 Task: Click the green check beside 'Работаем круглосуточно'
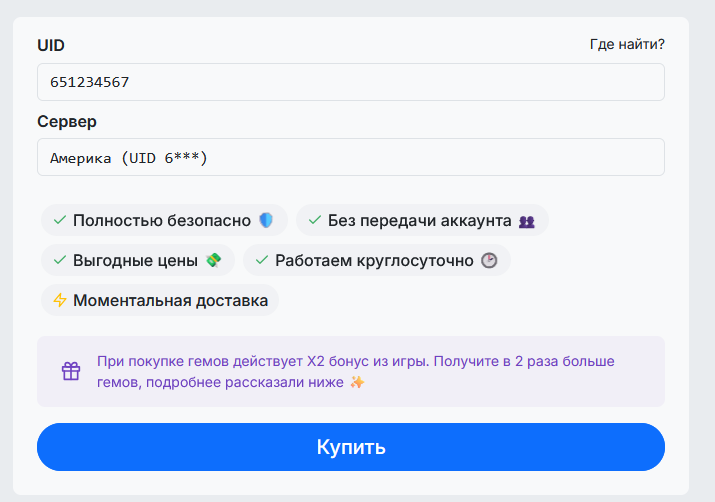point(262,260)
